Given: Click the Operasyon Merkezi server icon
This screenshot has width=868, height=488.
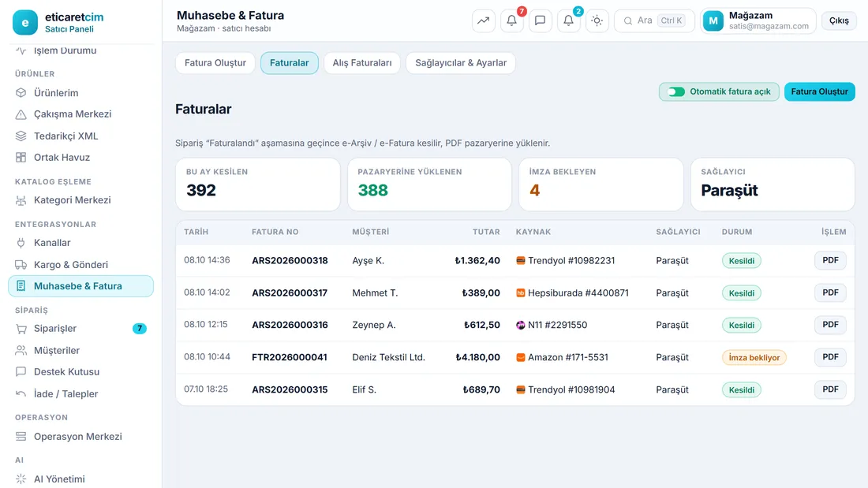Looking at the screenshot, I should [x=21, y=437].
